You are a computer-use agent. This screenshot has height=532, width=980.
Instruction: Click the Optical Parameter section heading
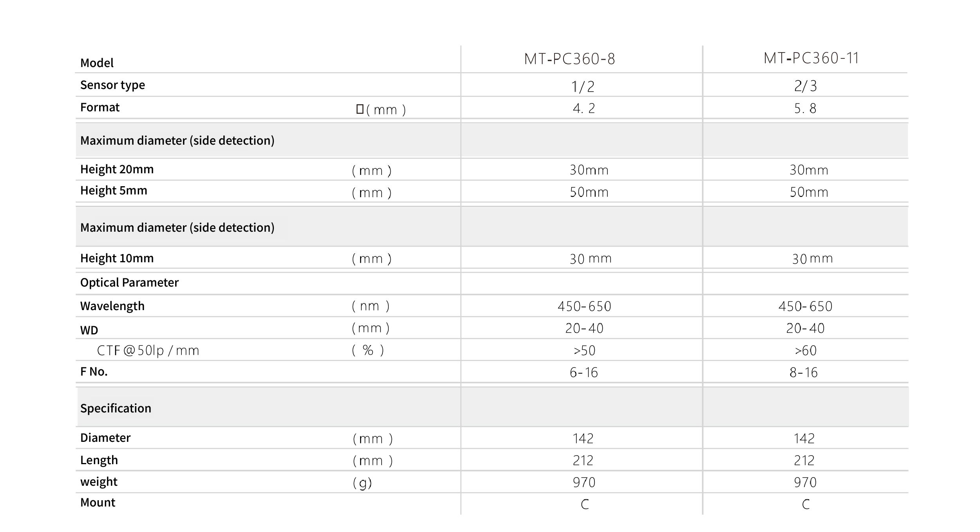[x=129, y=283]
